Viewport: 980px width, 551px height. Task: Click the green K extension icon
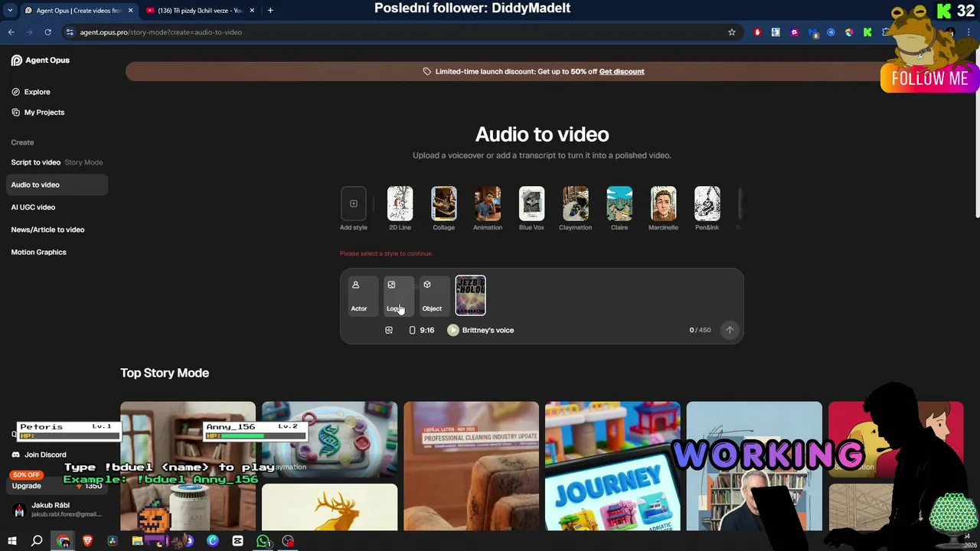(867, 32)
